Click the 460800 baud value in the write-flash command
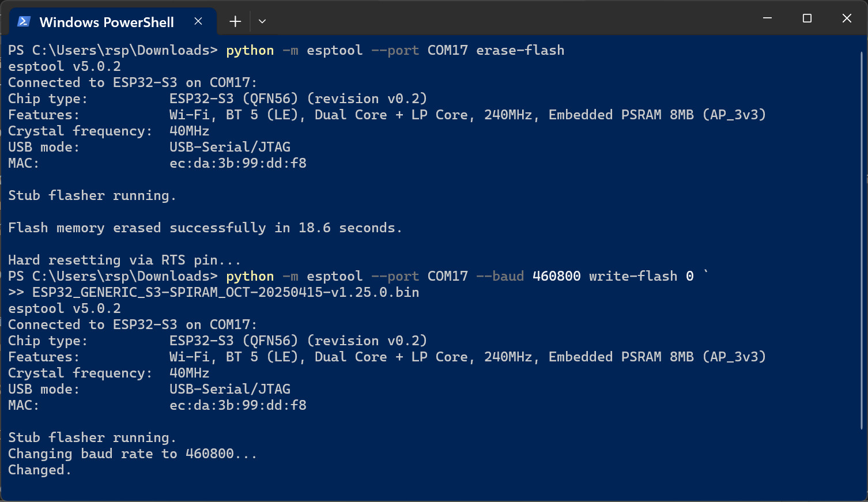This screenshot has height=502, width=868. tap(556, 276)
